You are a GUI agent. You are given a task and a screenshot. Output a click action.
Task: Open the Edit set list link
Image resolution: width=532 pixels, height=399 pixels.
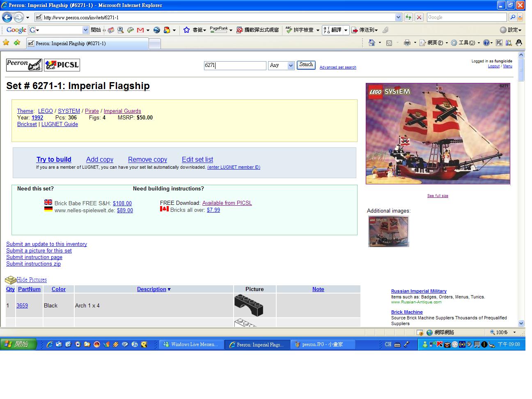pos(197,160)
